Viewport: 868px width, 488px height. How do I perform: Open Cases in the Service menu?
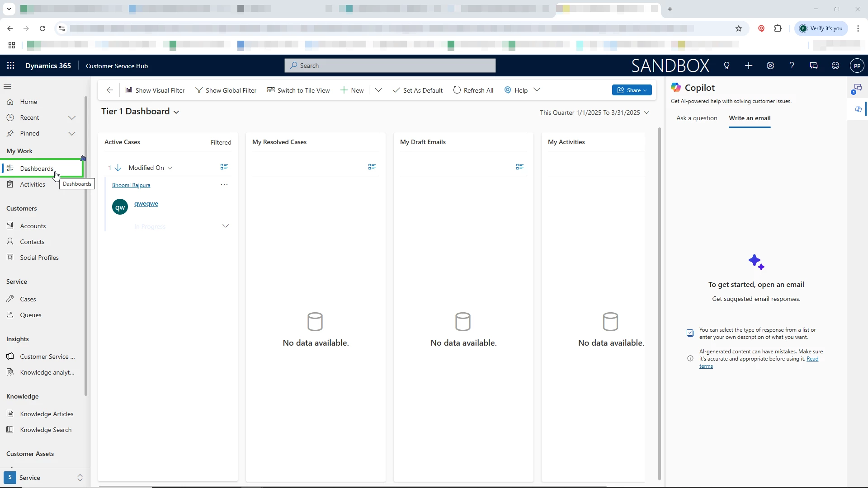(x=28, y=299)
